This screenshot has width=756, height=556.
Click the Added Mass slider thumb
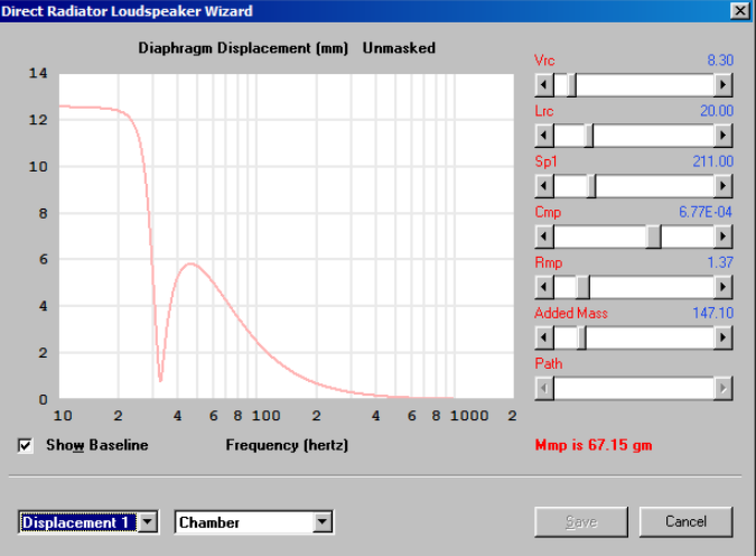[582, 337]
